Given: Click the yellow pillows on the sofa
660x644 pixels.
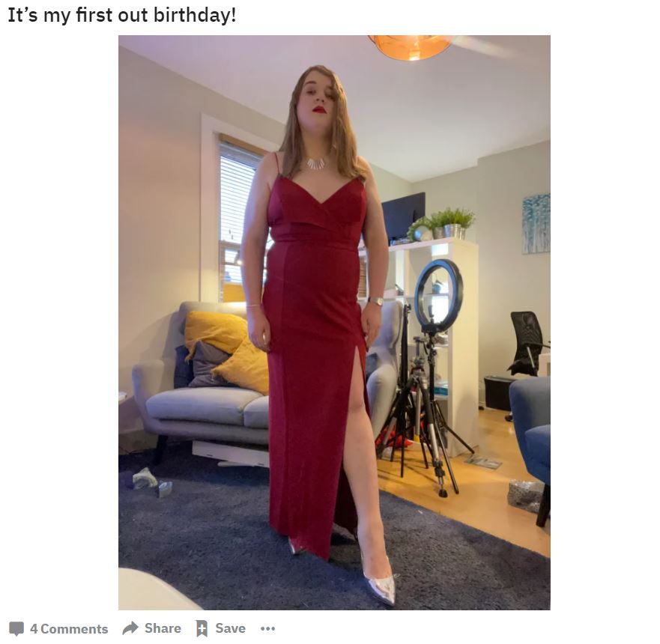Looking at the screenshot, I should [227, 352].
